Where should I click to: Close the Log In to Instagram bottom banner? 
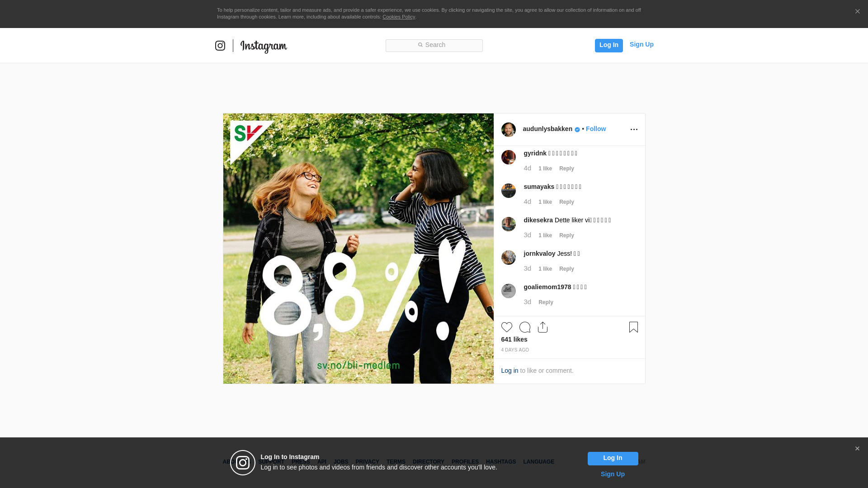(857, 449)
